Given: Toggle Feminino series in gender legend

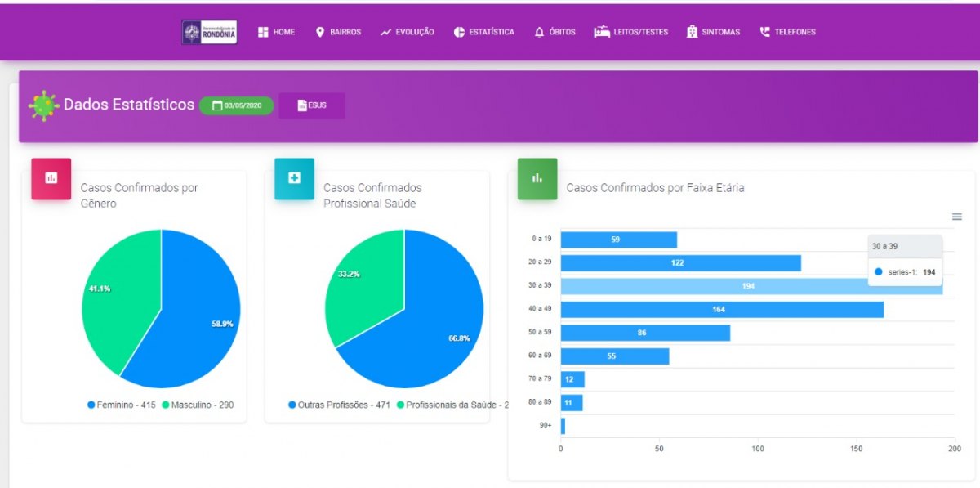Looking at the screenshot, I should tap(122, 405).
